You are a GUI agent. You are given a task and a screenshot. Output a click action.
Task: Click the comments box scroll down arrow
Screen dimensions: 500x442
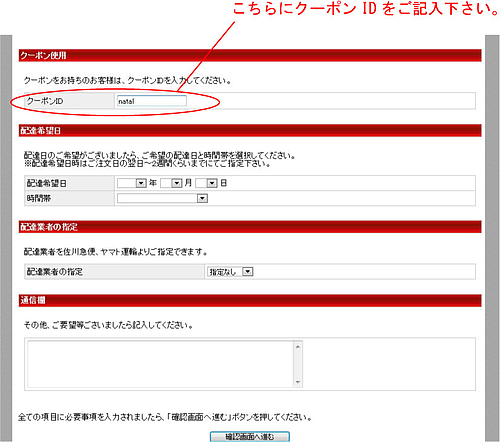298,382
